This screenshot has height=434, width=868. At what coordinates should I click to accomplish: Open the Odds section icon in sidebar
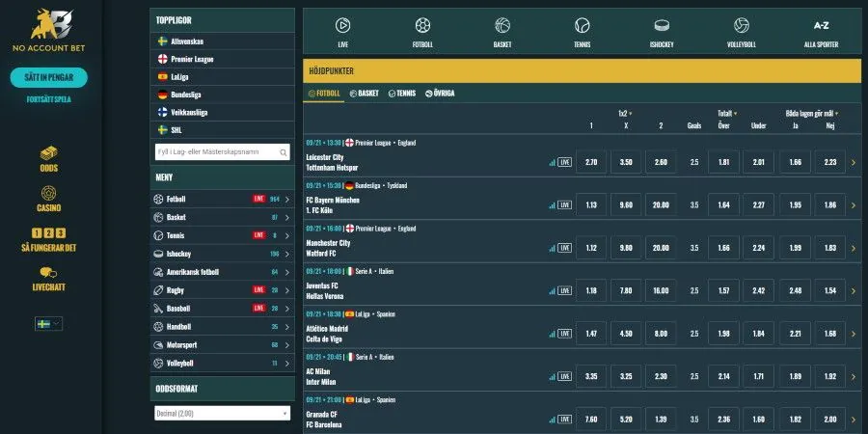[49, 153]
